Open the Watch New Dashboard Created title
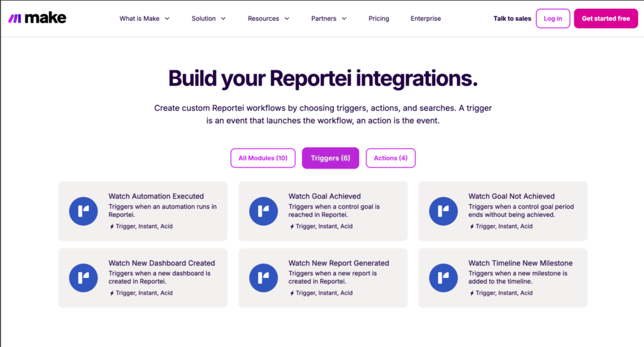 162,263
